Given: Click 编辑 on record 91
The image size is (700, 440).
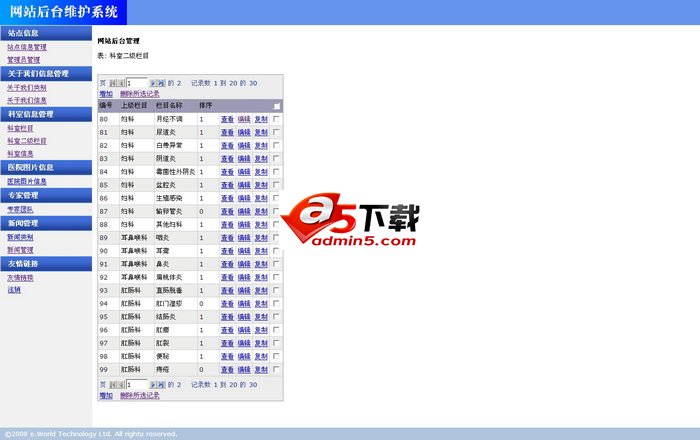Looking at the screenshot, I should [x=244, y=264].
